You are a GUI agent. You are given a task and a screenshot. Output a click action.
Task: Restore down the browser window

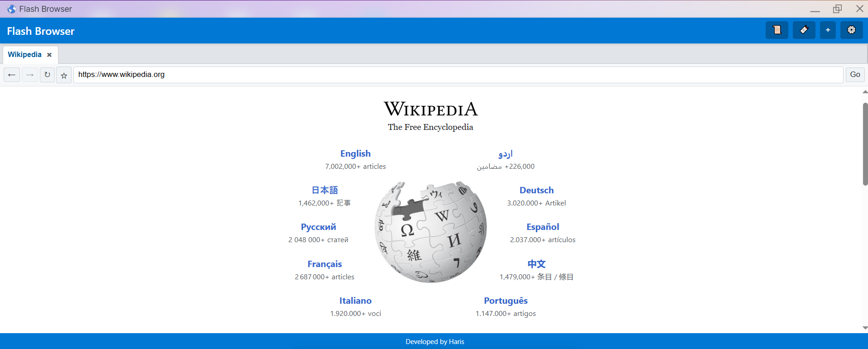pos(837,9)
